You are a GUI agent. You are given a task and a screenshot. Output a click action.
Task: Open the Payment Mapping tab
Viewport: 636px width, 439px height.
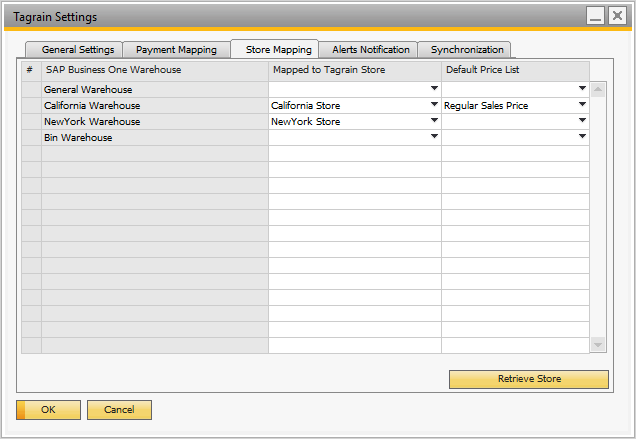[176, 50]
